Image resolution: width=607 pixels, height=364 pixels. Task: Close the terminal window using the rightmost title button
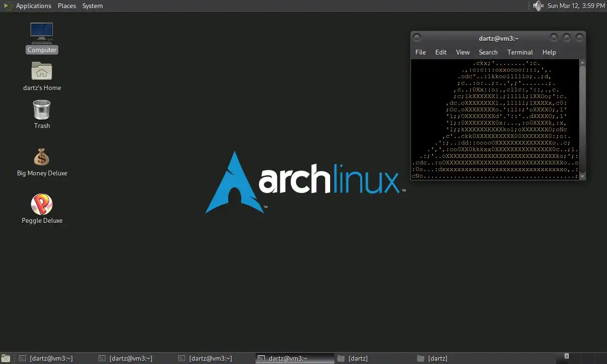[579, 37]
